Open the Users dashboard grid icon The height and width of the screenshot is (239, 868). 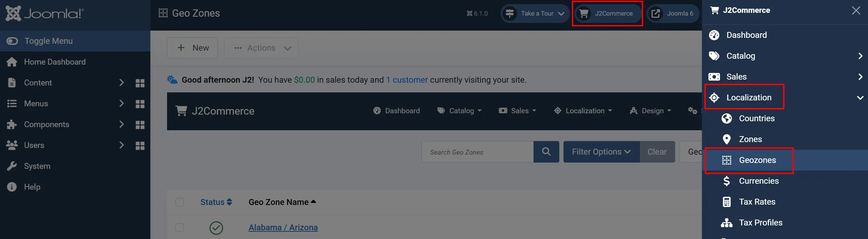coord(140,146)
